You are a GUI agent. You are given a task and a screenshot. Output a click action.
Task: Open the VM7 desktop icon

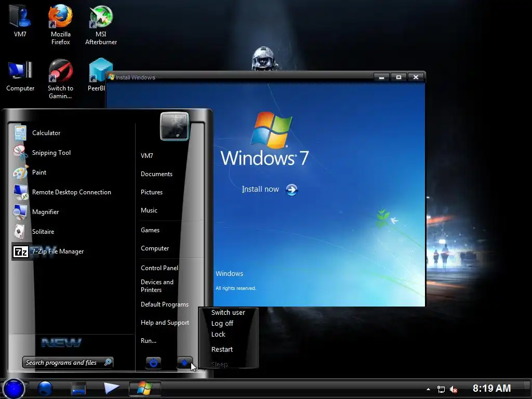[x=20, y=20]
